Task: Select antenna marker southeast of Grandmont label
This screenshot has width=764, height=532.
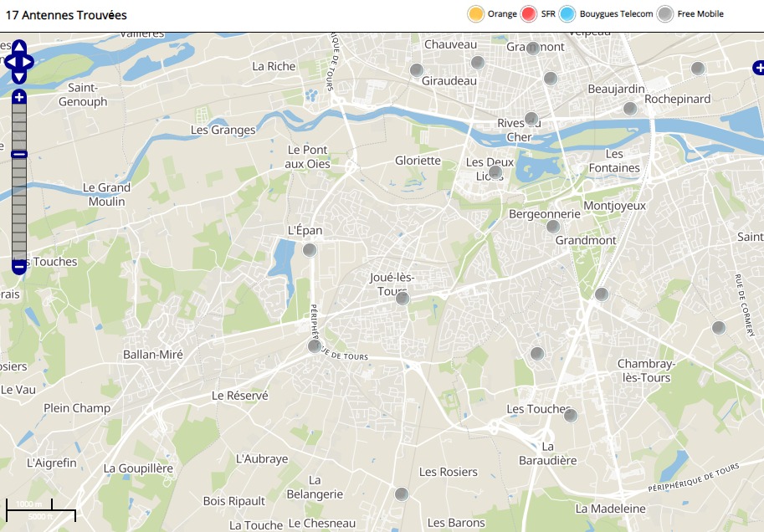Action: pyautogui.click(x=602, y=294)
